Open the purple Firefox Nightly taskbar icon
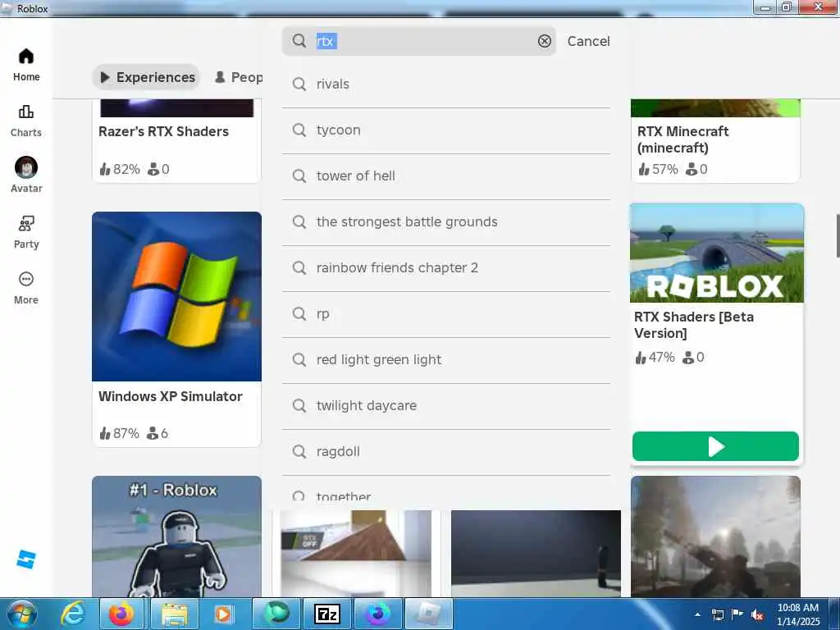 [377, 614]
